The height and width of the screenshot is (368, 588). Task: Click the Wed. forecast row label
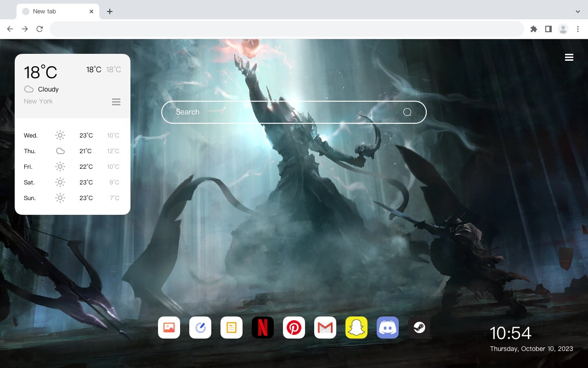pos(31,136)
